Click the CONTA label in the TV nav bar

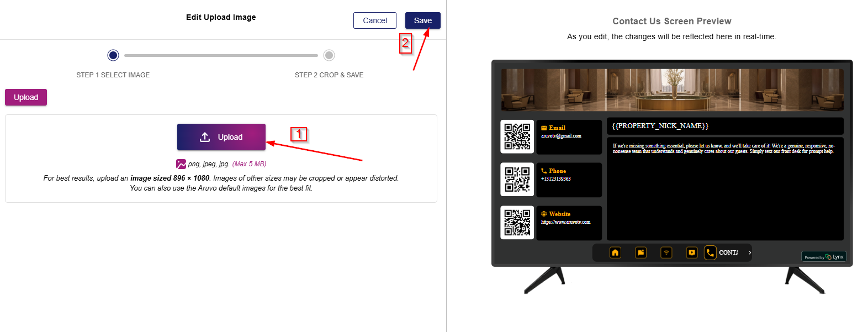(728, 252)
